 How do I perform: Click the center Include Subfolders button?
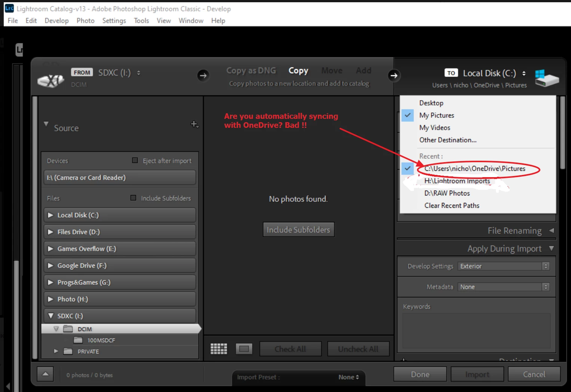pyautogui.click(x=298, y=229)
